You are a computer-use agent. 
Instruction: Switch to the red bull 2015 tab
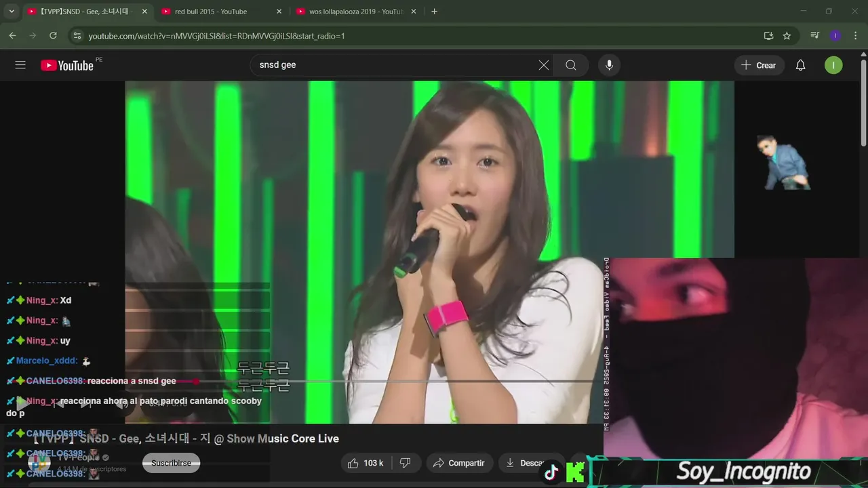(x=222, y=12)
